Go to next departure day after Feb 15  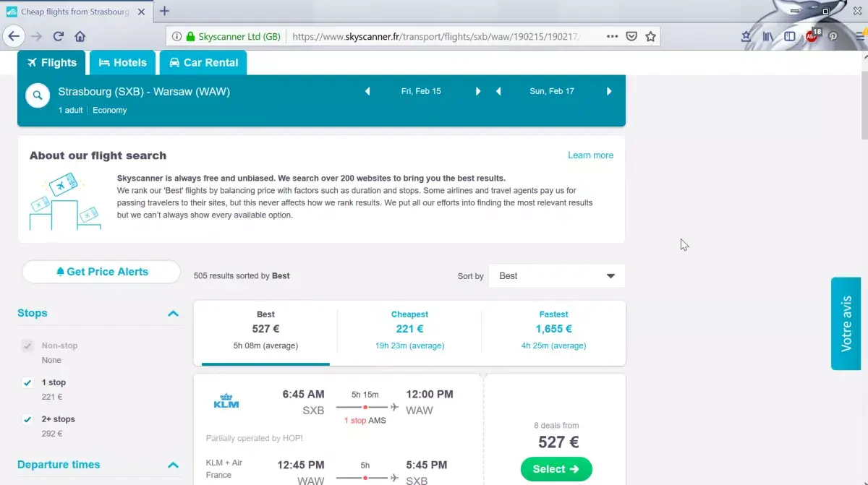coord(478,91)
